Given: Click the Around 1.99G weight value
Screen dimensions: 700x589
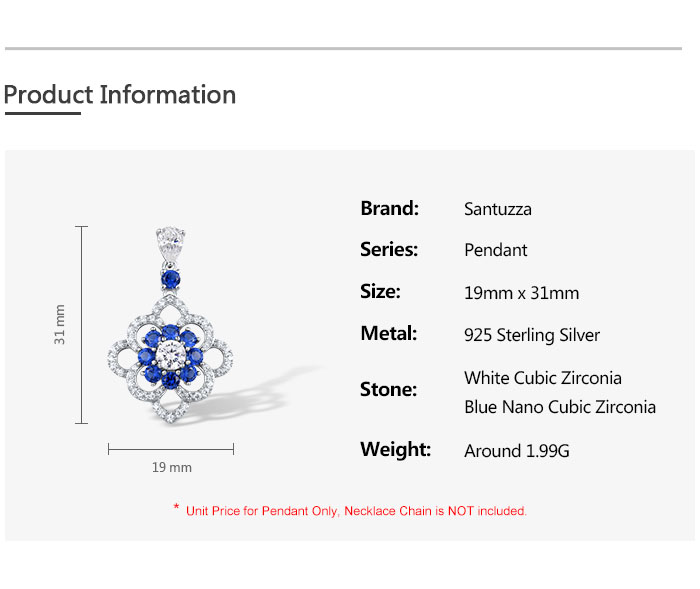Looking at the screenshot, I should pyautogui.click(x=517, y=451).
